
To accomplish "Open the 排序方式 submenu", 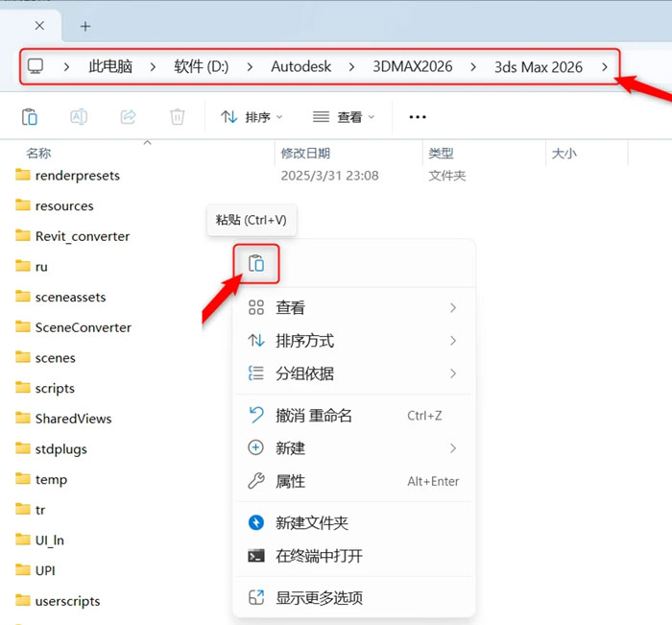I will [x=353, y=341].
